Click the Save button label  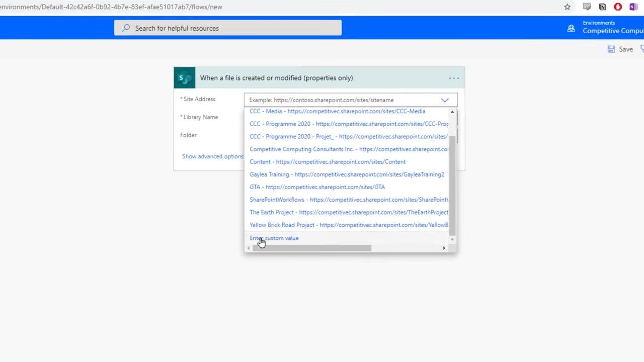pyautogui.click(x=626, y=49)
